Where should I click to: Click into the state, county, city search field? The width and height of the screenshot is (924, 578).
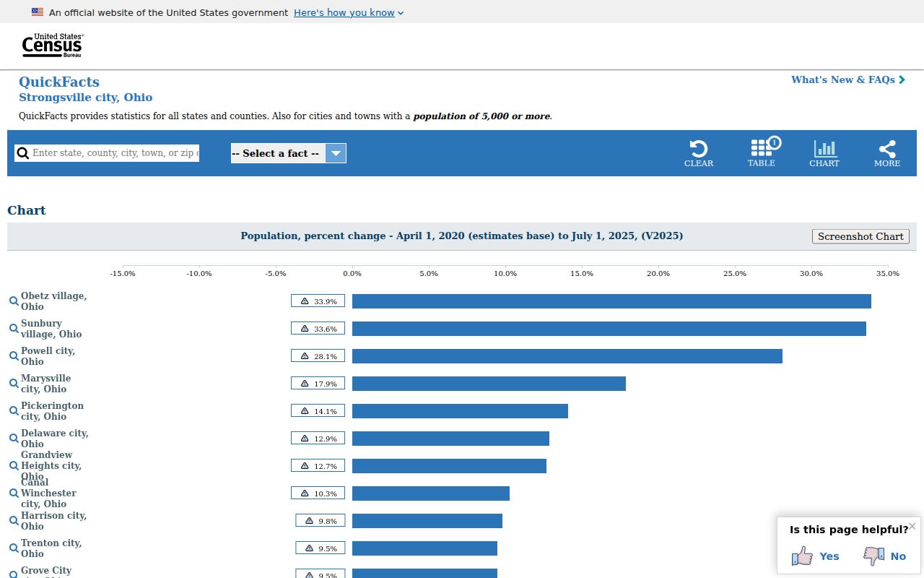coord(115,153)
